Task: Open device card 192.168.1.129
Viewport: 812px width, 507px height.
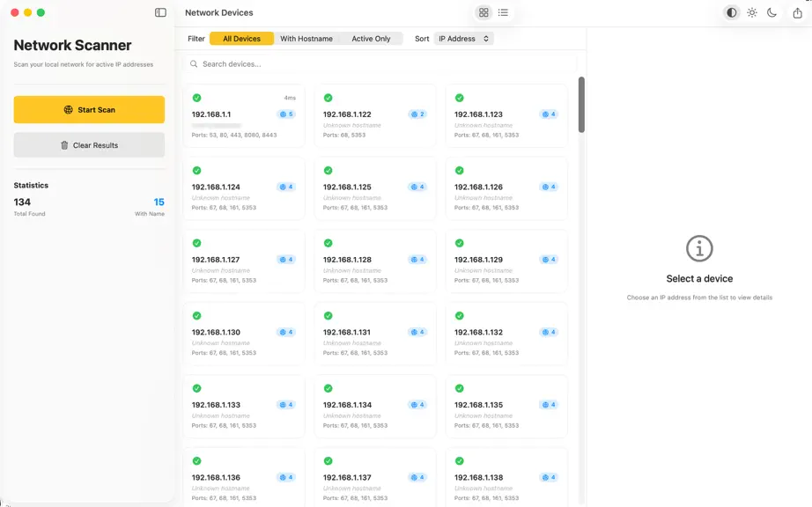Action: tap(506, 261)
